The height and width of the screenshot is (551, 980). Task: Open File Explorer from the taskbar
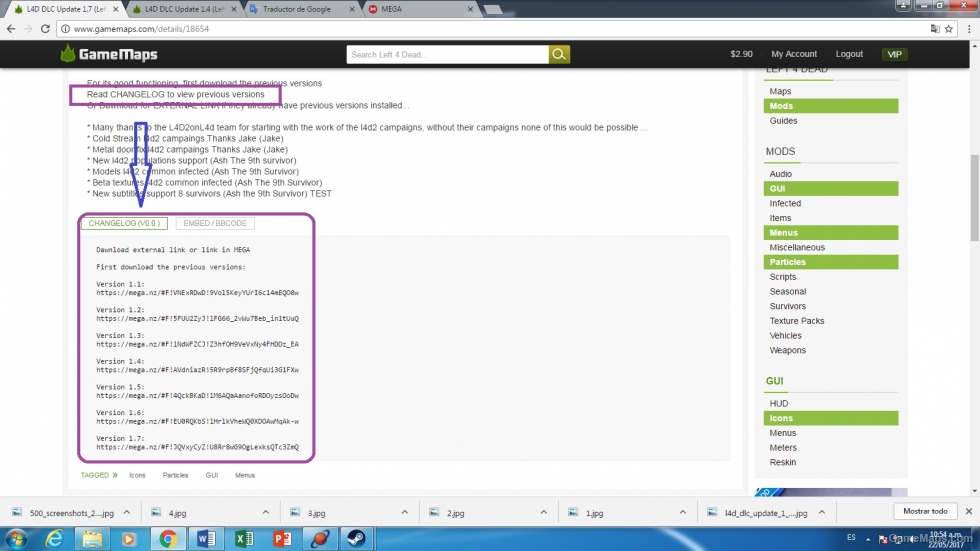92,539
